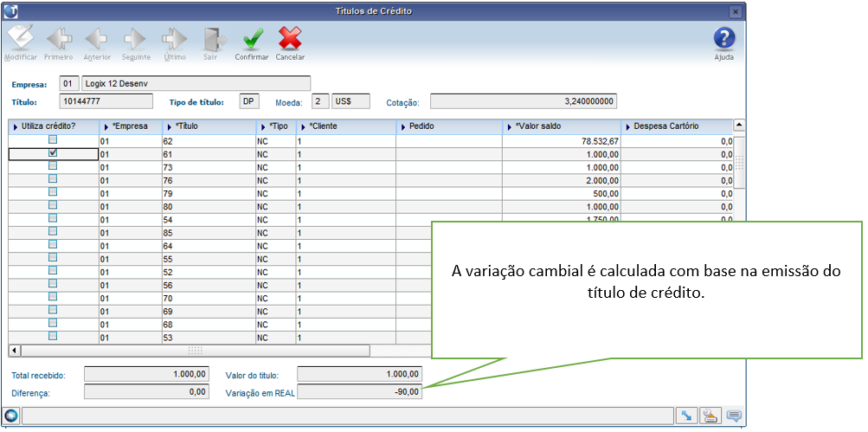Image resolution: width=868 pixels, height=432 pixels.
Task: Sort by Pedido column header
Action: pos(449,126)
